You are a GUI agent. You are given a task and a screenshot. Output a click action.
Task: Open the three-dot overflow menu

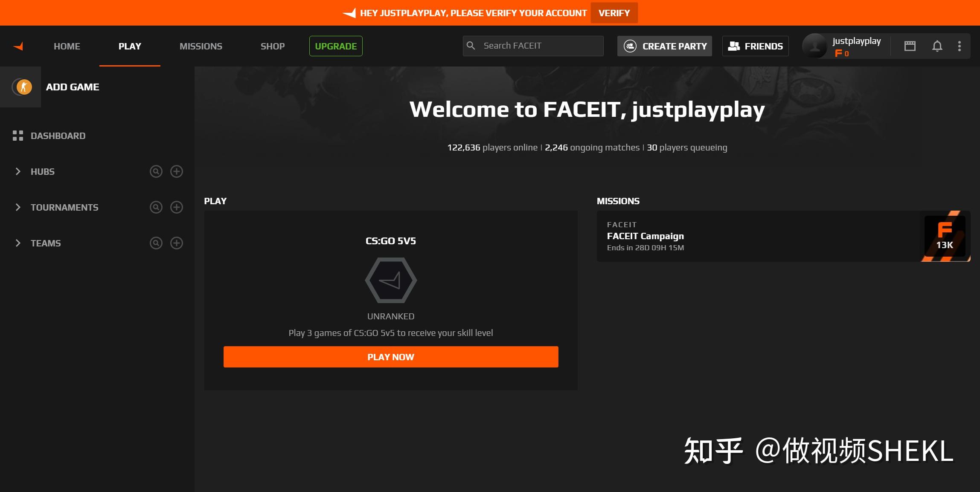960,46
